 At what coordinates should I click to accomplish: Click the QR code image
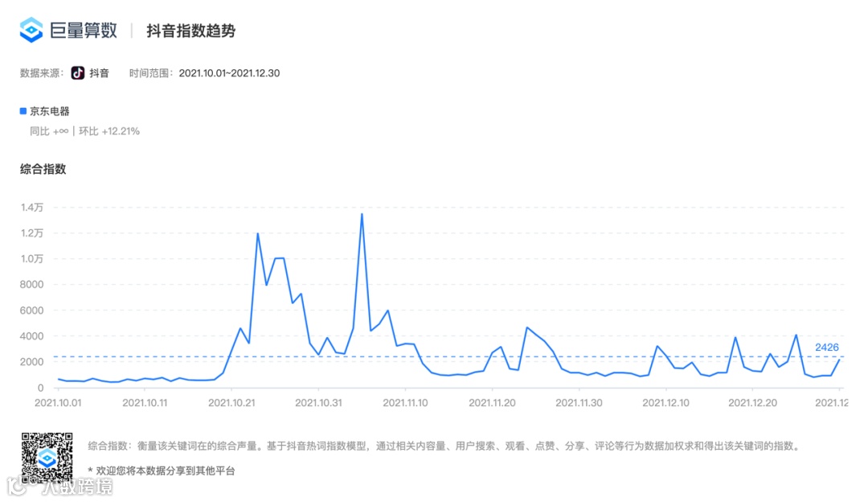47,458
